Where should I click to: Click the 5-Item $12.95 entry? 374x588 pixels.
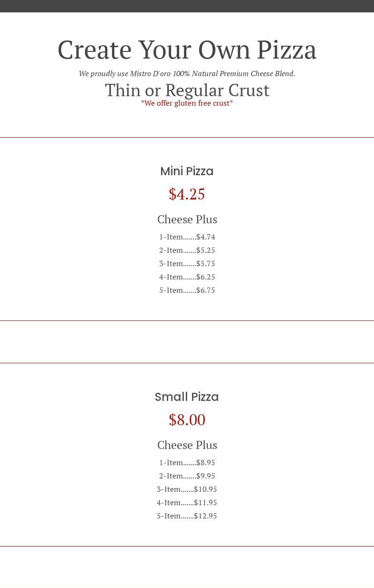187,516
